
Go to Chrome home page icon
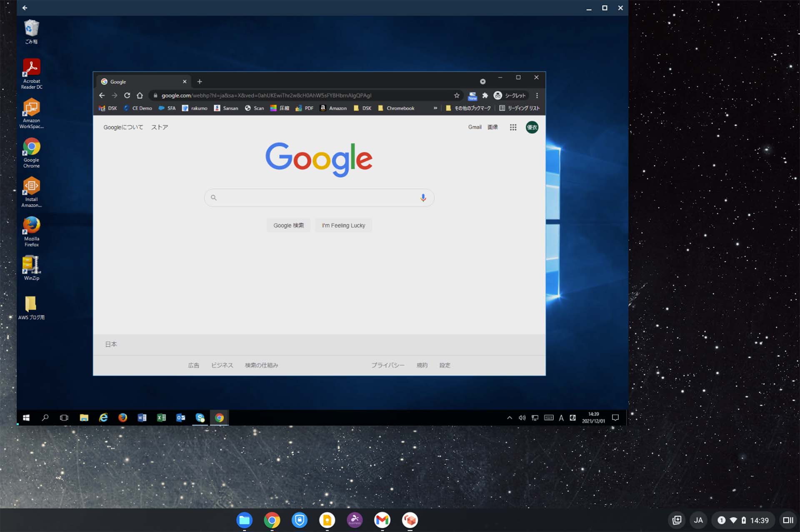[x=140, y=95]
